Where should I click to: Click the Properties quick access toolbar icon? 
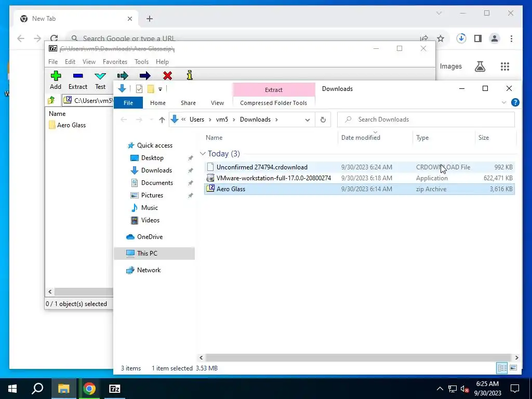(x=139, y=89)
